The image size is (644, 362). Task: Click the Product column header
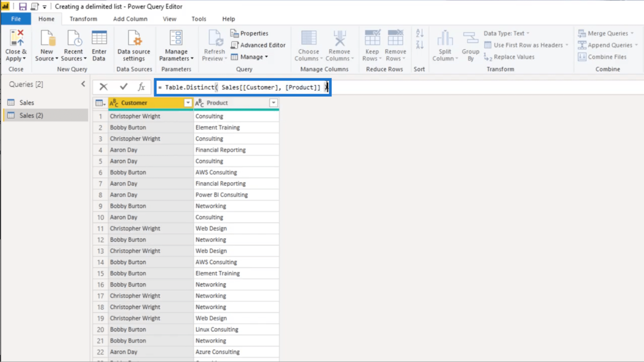[237, 103]
